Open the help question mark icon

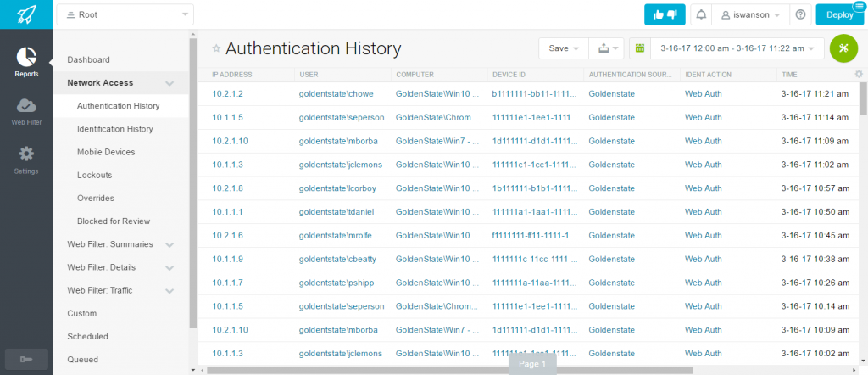point(800,15)
